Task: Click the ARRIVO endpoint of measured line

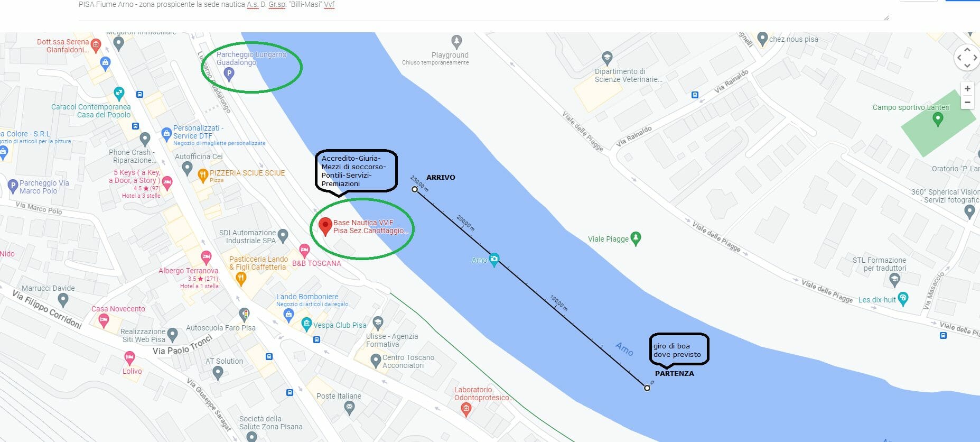Action: [x=415, y=189]
